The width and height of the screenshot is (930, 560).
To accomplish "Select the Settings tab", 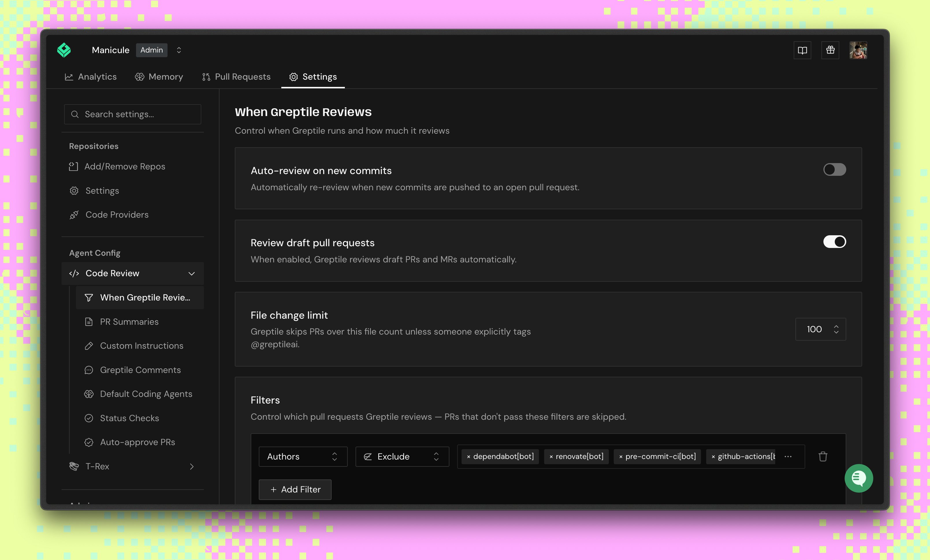I will click(313, 77).
